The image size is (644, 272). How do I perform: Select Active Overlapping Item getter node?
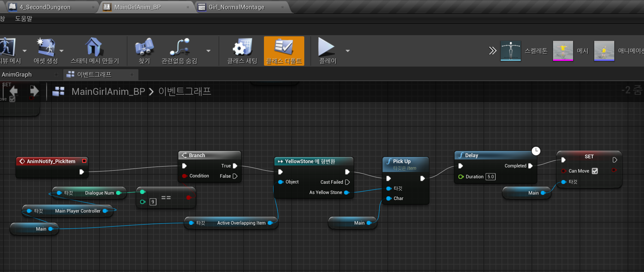231,223
